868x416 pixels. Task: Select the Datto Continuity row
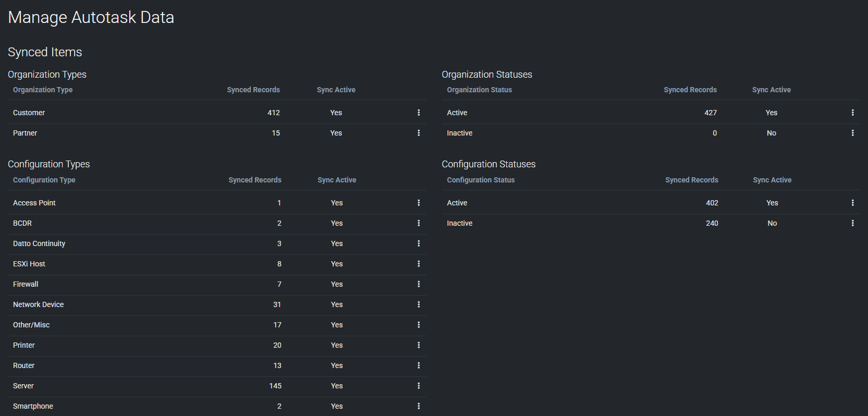39,243
